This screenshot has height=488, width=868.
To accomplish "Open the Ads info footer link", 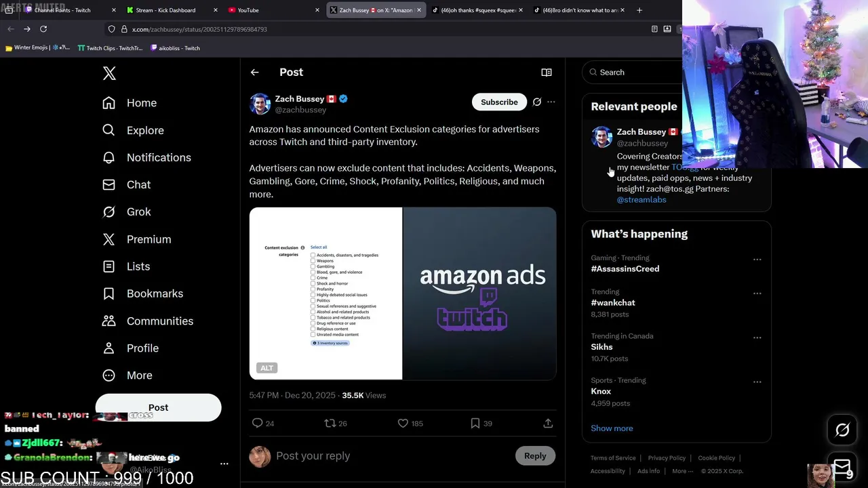I will [x=648, y=471].
